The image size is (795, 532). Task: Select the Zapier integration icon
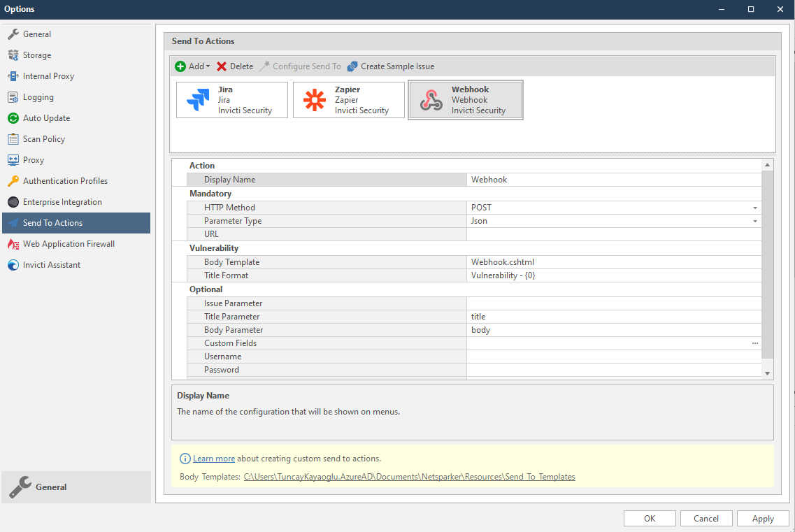[313, 99]
